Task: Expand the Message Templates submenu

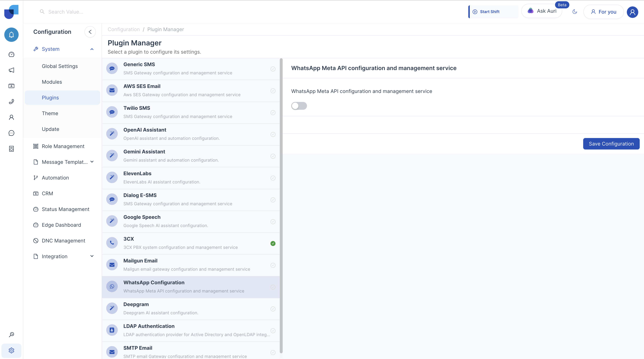Action: (x=92, y=162)
